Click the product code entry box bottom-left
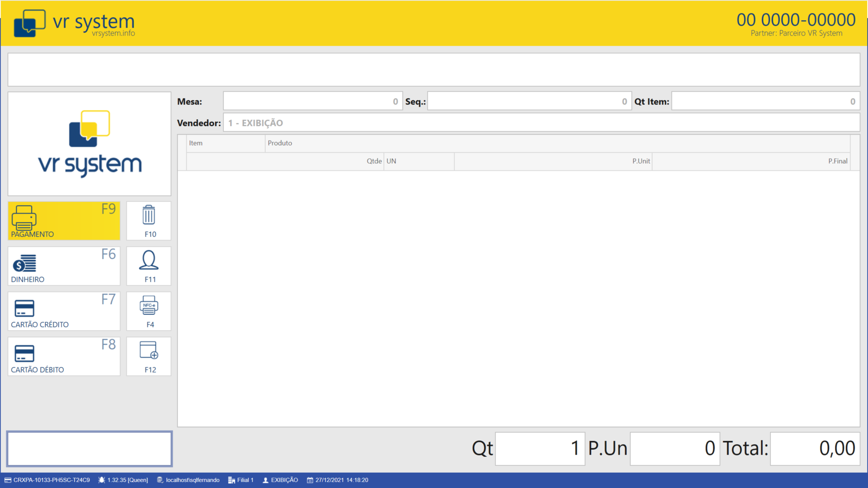The width and height of the screenshot is (868, 488). click(x=90, y=448)
